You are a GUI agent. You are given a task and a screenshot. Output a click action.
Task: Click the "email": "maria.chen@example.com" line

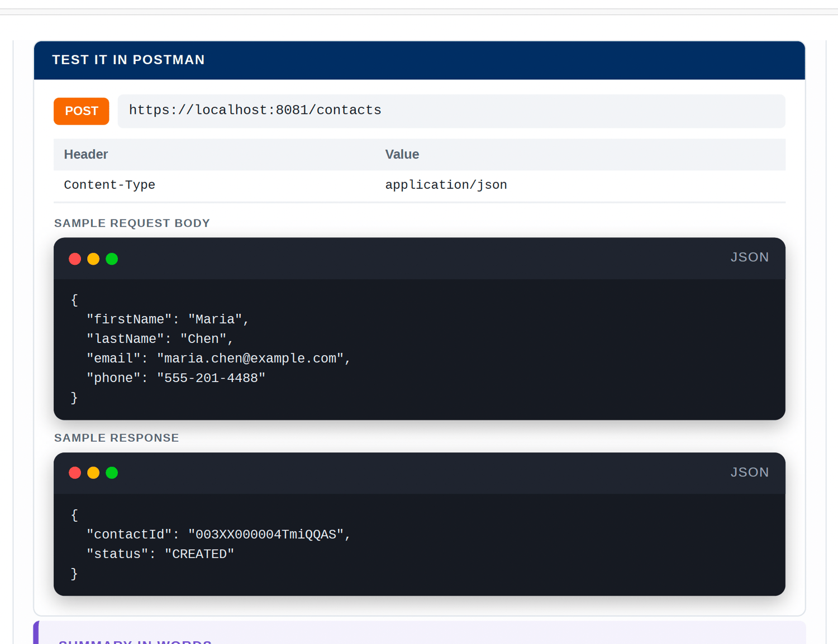coord(218,359)
